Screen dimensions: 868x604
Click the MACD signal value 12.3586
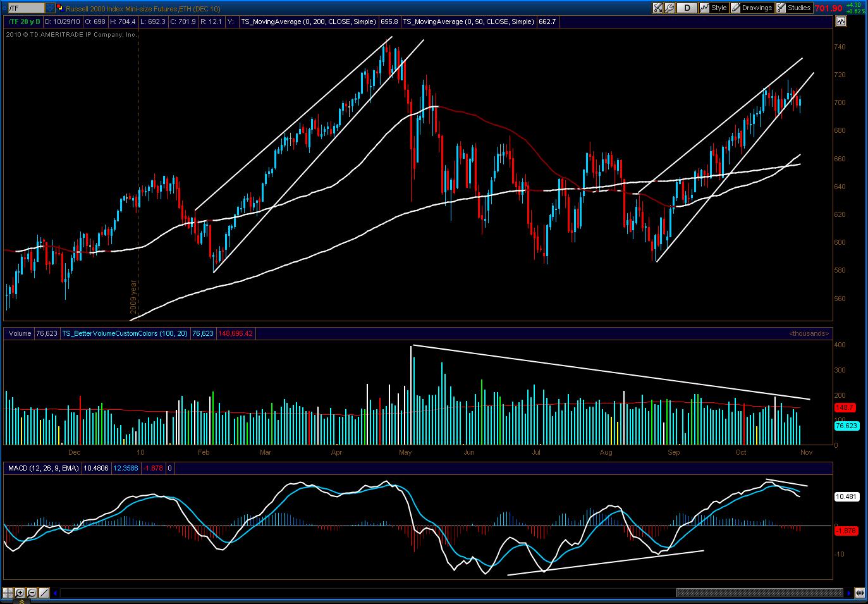click(x=126, y=468)
